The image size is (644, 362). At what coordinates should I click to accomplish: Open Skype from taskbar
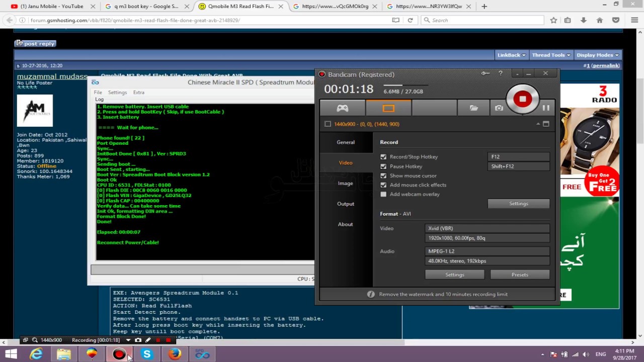click(x=147, y=354)
